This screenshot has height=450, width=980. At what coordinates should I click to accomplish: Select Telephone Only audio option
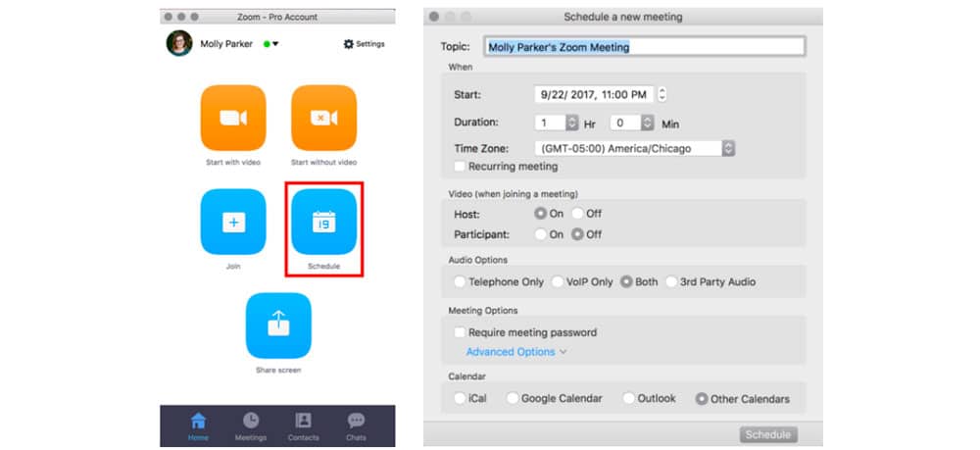point(460,282)
